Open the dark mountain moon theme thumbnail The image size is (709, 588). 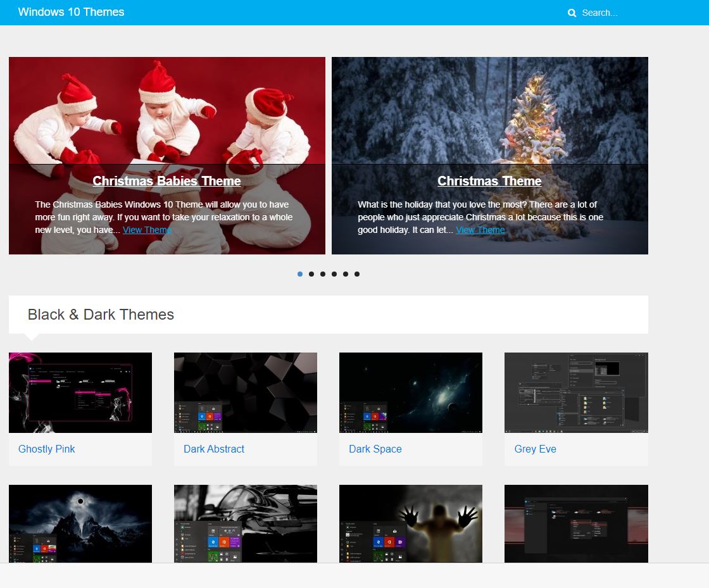(x=80, y=524)
